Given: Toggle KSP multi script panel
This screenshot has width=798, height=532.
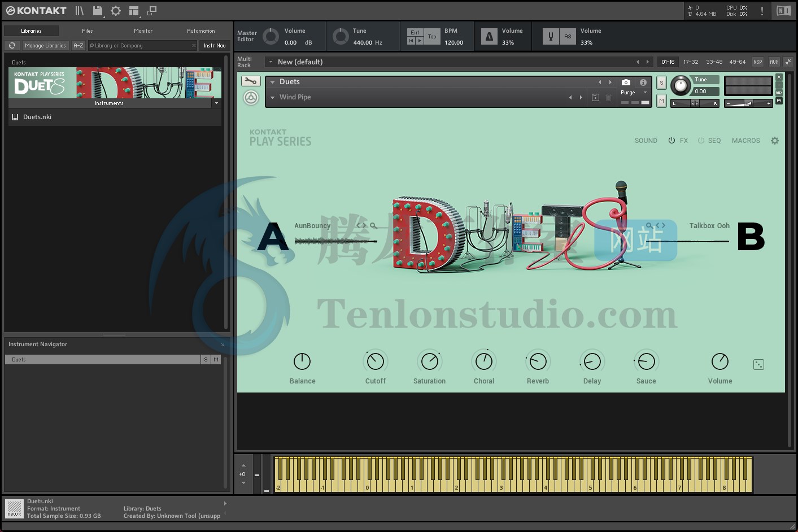Looking at the screenshot, I should (758, 62).
